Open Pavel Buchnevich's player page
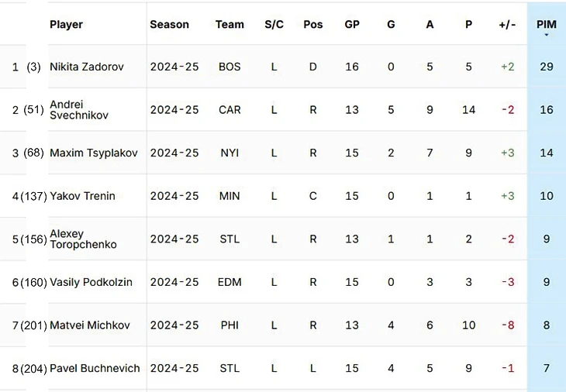The width and height of the screenshot is (566, 392). (x=95, y=368)
